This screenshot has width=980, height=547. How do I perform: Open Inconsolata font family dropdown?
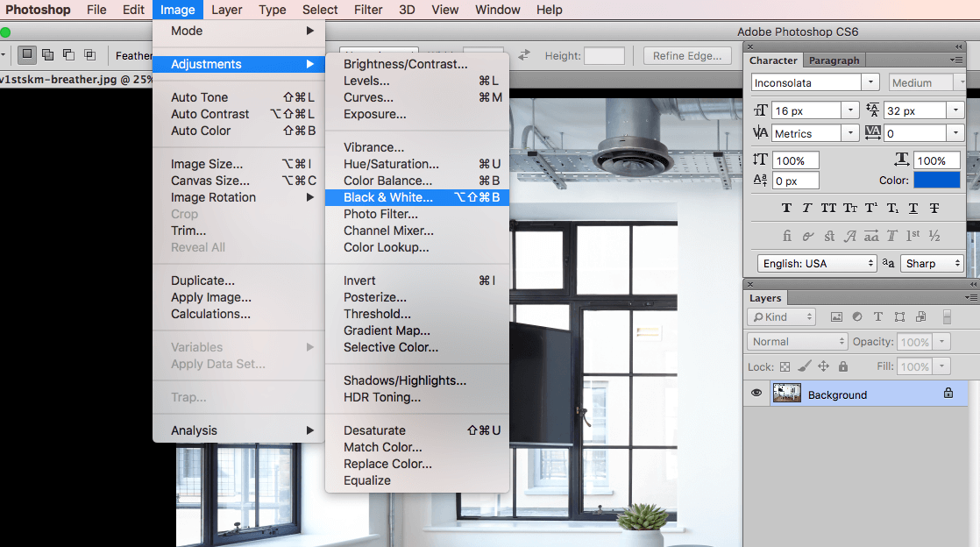point(870,82)
